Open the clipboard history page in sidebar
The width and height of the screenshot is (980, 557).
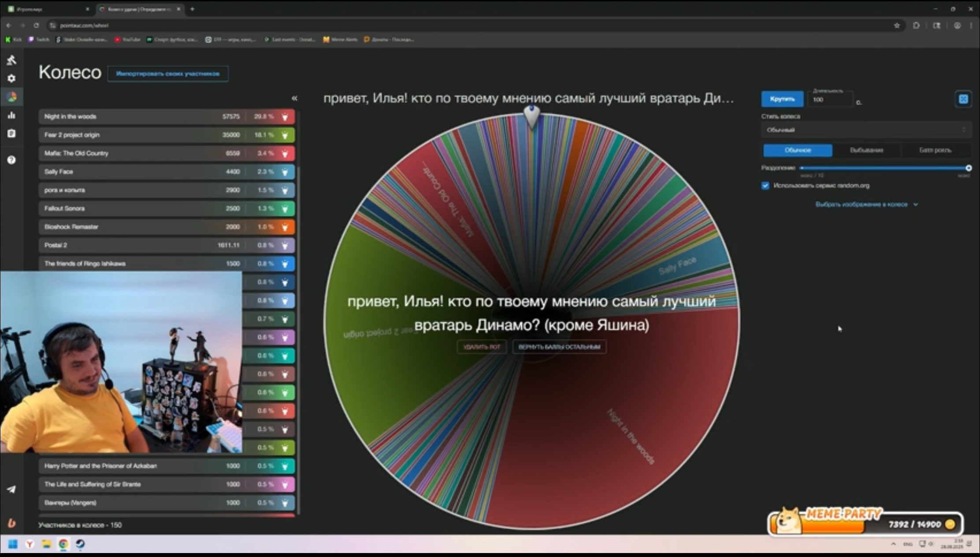(11, 134)
